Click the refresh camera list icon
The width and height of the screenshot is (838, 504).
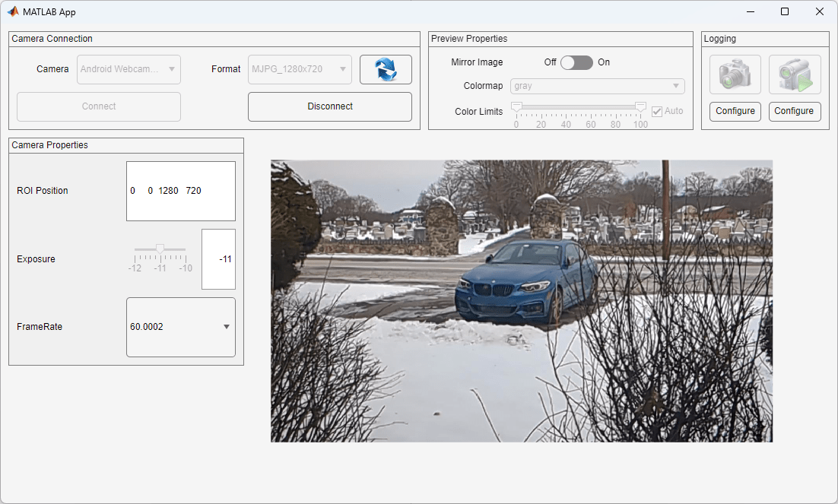[x=386, y=69]
